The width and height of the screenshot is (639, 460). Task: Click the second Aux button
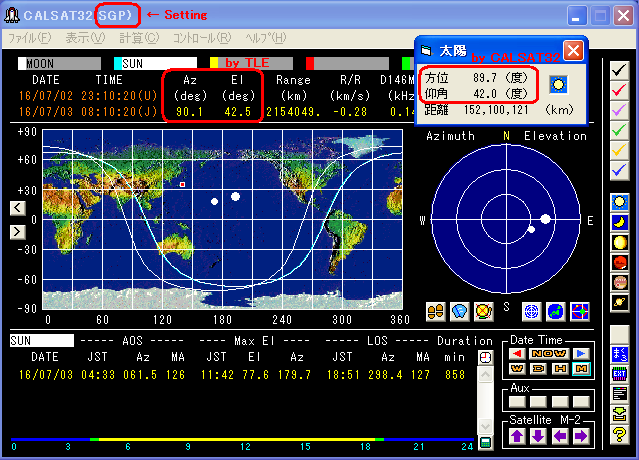[x=538, y=402]
